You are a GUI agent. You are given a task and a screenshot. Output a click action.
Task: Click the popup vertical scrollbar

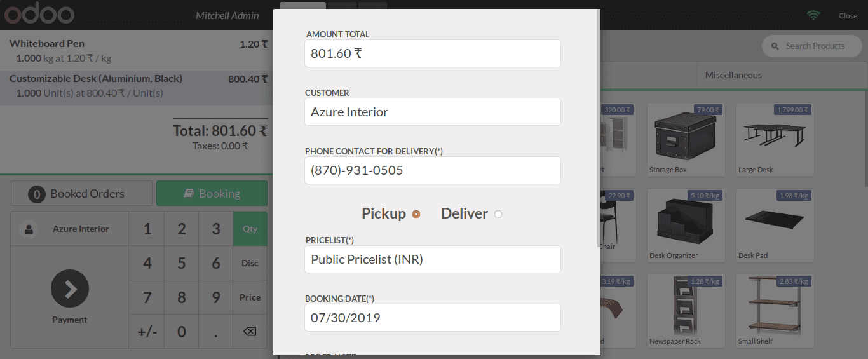coord(599,128)
